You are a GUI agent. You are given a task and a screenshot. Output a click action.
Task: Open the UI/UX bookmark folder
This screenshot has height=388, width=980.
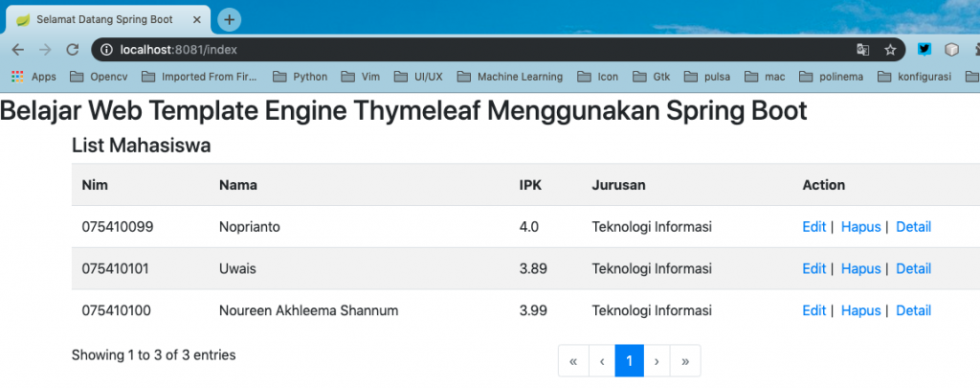(x=418, y=77)
